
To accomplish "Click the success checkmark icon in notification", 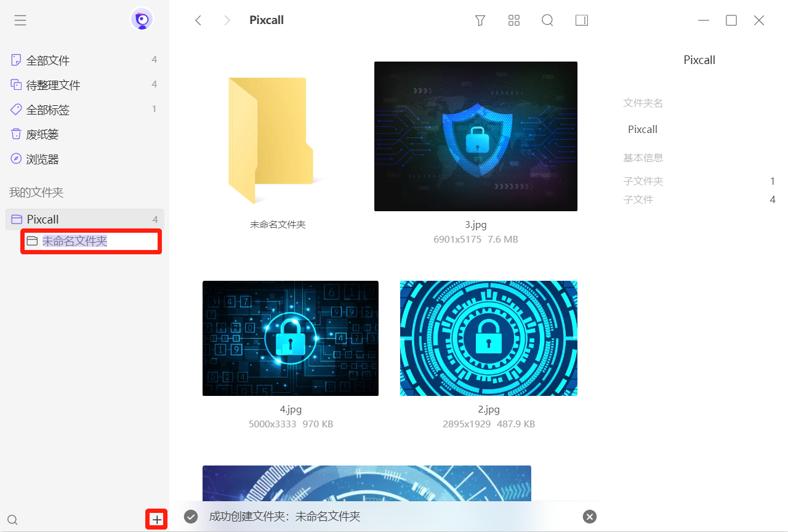I will (x=191, y=517).
